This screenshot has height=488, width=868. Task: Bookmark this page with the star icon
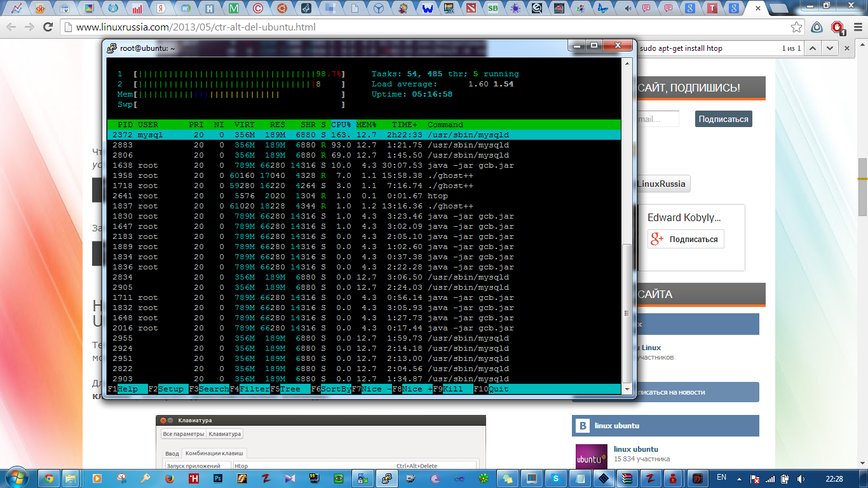point(796,27)
